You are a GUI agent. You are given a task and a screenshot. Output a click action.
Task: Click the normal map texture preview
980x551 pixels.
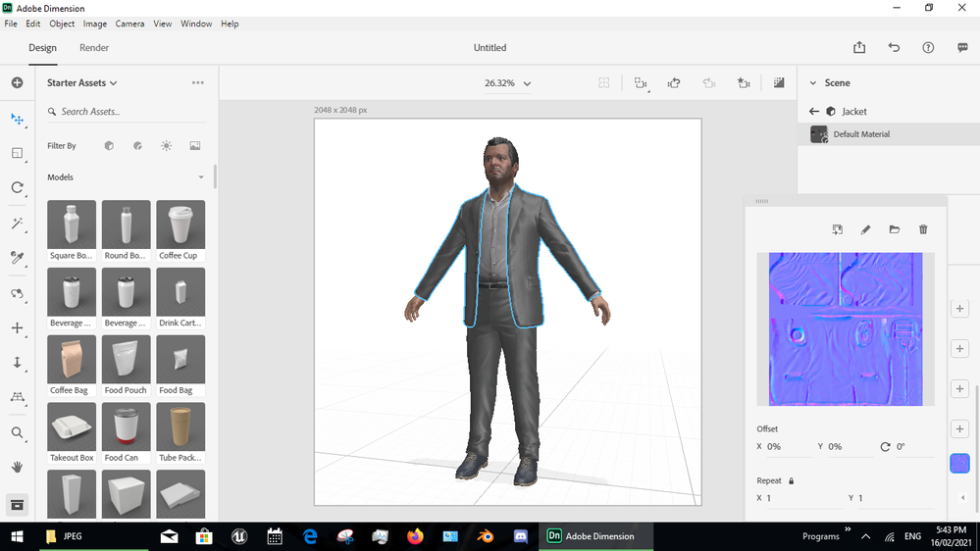click(846, 329)
